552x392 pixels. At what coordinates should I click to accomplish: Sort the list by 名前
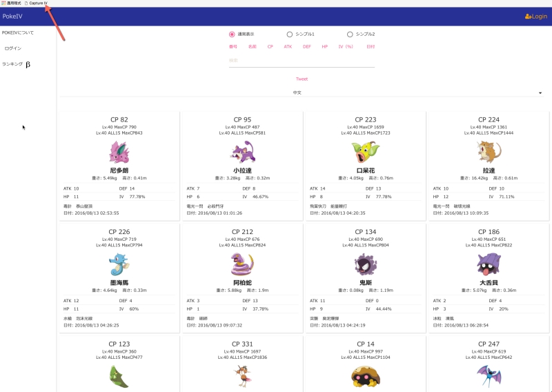(x=253, y=46)
